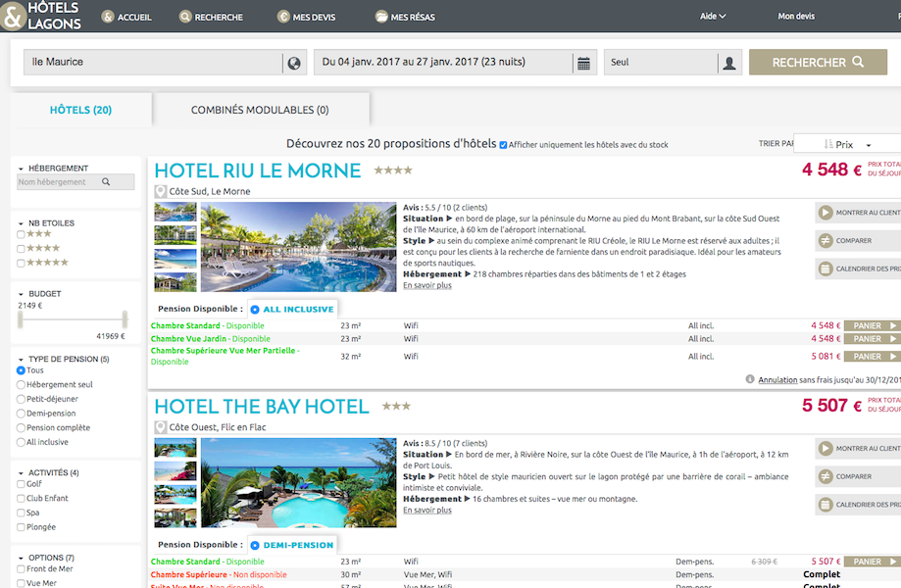This screenshot has width=901, height=588.
Task: Switch to the Hôtels (20) tab
Action: click(81, 110)
